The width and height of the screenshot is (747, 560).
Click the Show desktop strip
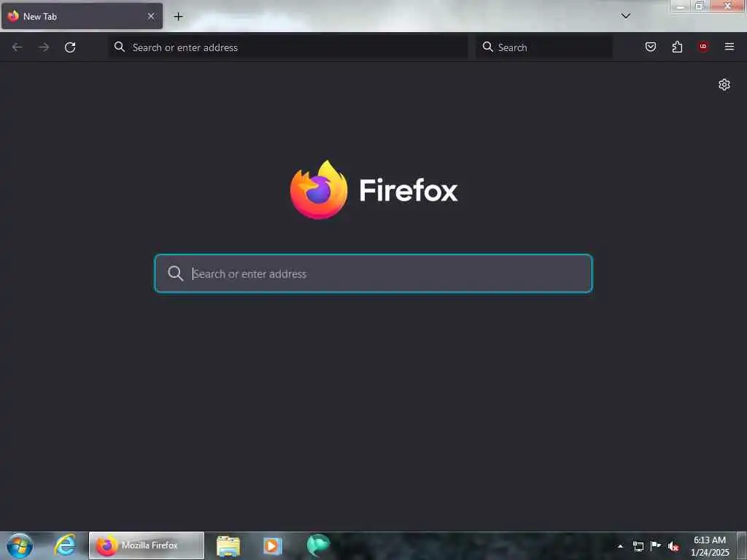[x=742, y=545]
